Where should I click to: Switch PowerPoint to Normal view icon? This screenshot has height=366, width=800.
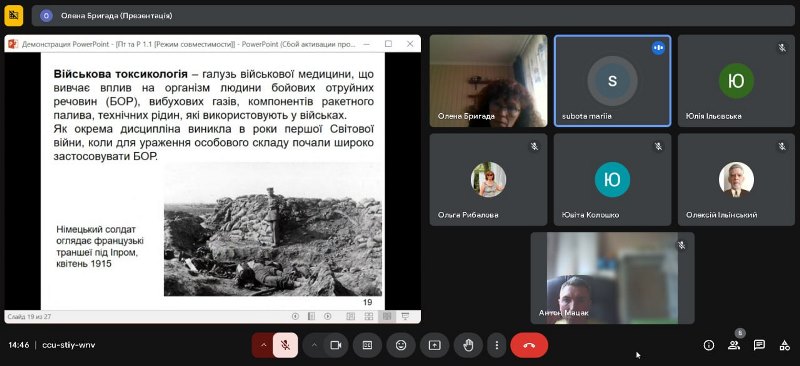point(351,316)
